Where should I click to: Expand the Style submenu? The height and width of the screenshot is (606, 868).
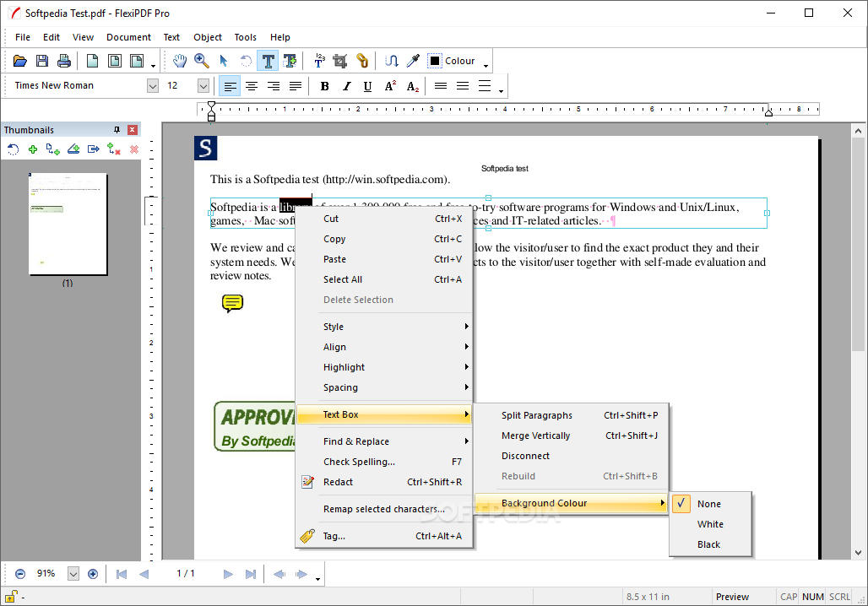tap(384, 327)
